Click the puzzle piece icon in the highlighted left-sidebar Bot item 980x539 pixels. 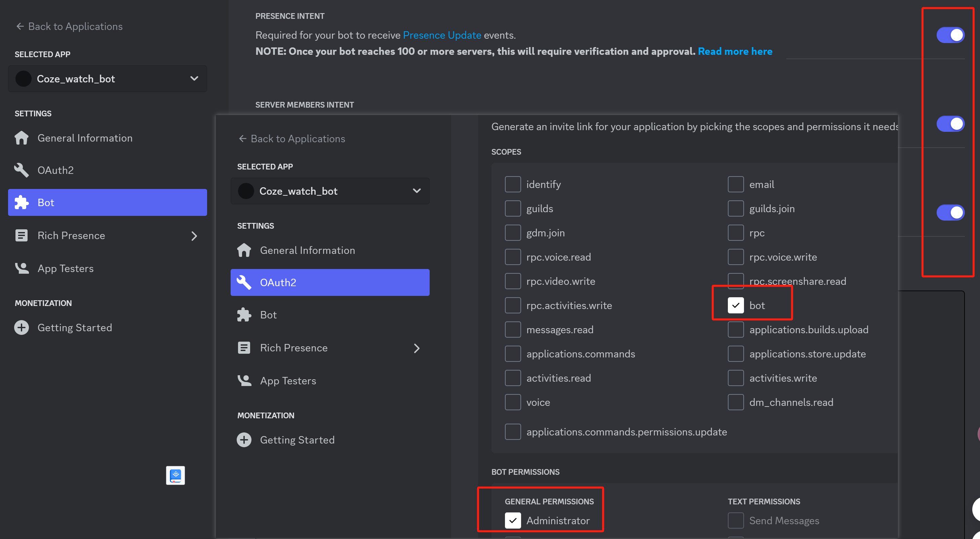pos(22,203)
